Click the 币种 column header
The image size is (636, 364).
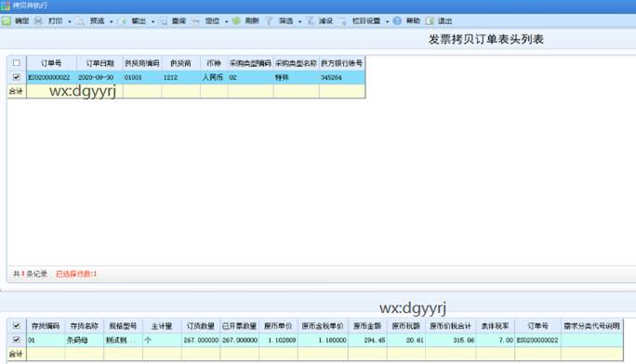tap(214, 63)
